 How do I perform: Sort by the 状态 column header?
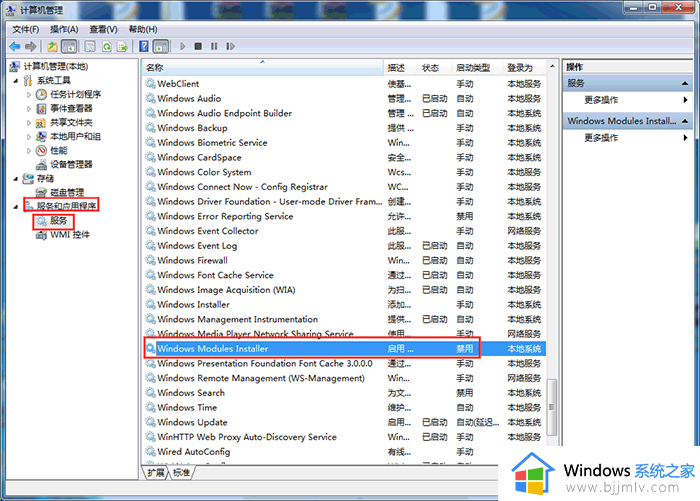point(435,68)
